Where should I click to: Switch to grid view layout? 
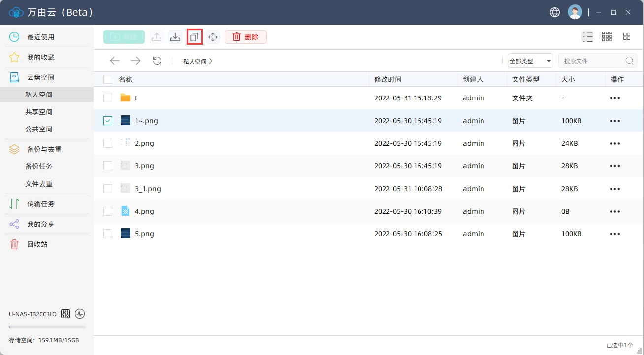coord(607,36)
